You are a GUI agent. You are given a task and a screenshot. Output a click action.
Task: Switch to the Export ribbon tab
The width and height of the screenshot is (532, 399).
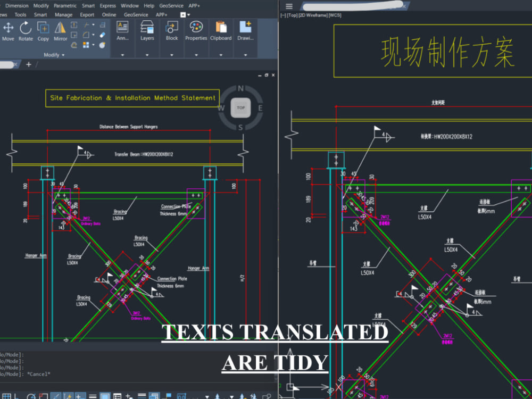87,14
